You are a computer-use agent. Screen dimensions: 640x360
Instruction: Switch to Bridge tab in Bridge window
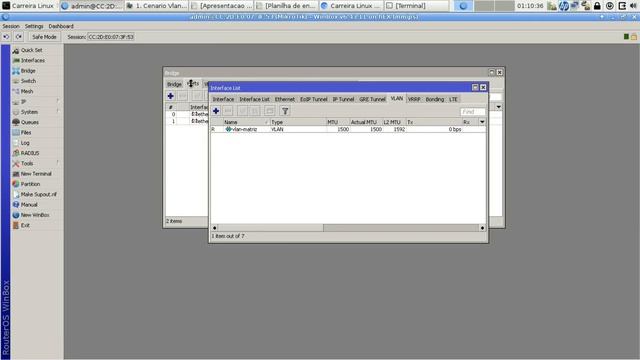tap(174, 84)
